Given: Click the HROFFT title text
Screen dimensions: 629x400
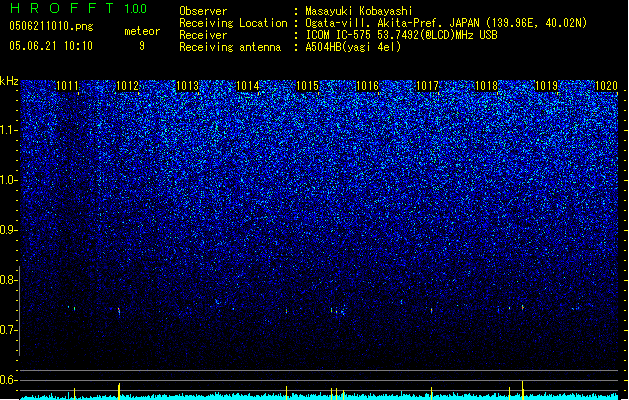Looking at the screenshot, I should click(62, 8).
